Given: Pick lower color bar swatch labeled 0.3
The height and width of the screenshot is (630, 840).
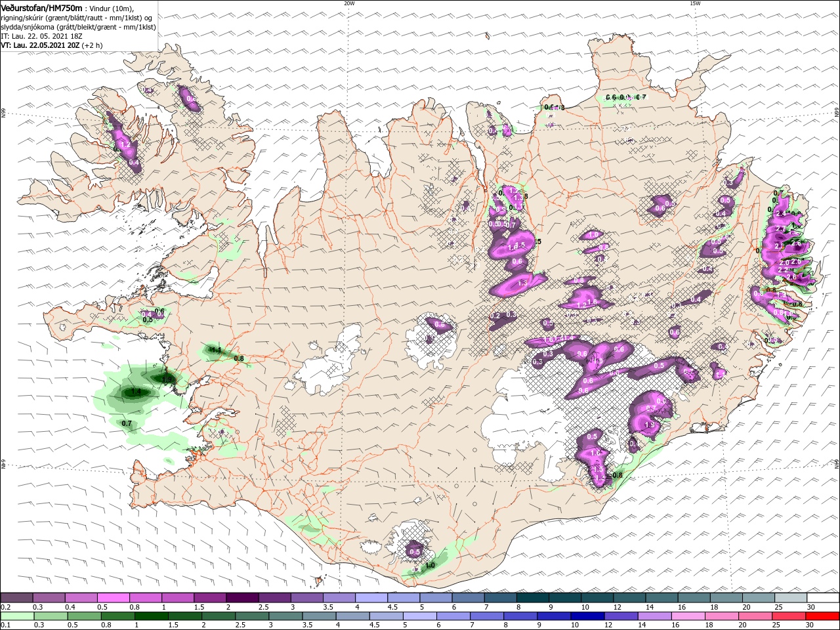Looking at the screenshot, I should 51,617.
